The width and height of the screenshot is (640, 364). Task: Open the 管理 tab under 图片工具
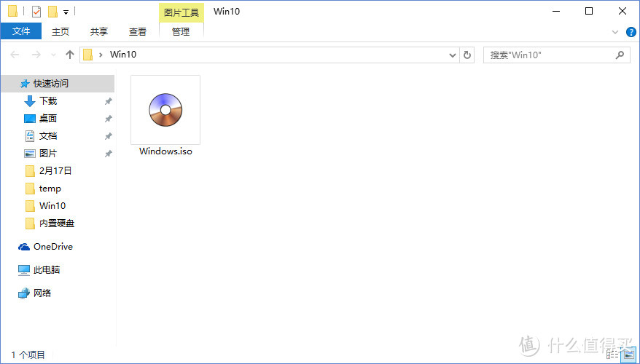[x=181, y=31]
